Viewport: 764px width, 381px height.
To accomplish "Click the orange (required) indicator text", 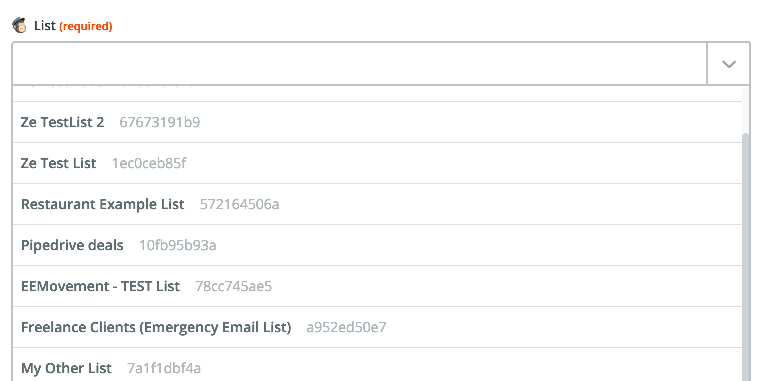I will click(86, 26).
